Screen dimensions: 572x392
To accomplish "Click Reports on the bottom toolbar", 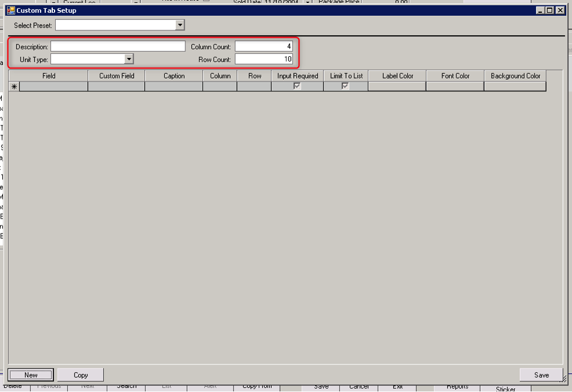I will coord(458,386).
